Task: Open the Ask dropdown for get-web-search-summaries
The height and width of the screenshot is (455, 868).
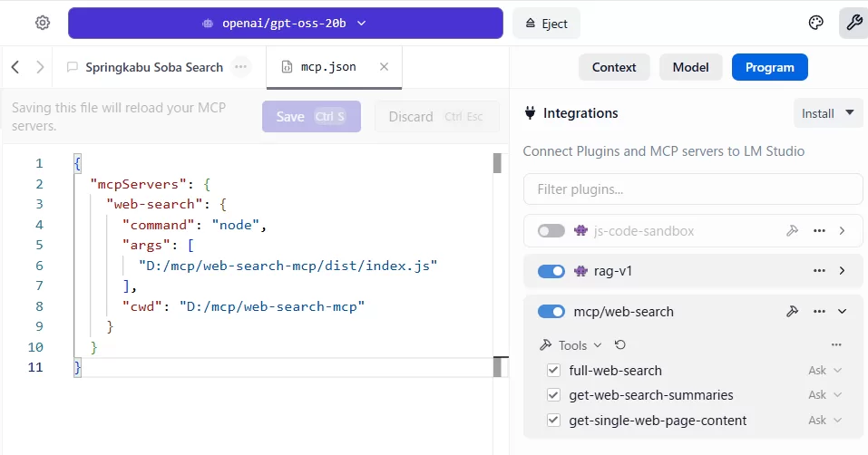Action: pos(824,395)
